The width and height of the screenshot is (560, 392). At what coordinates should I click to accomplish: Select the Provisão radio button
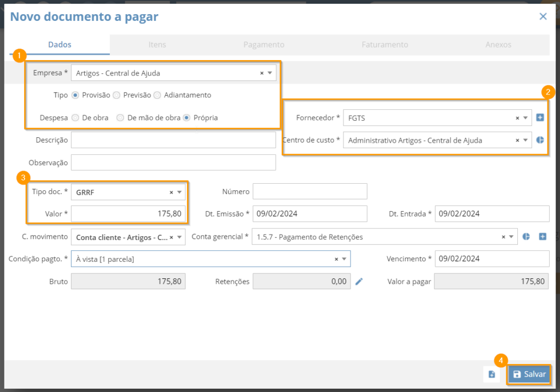tap(75, 95)
